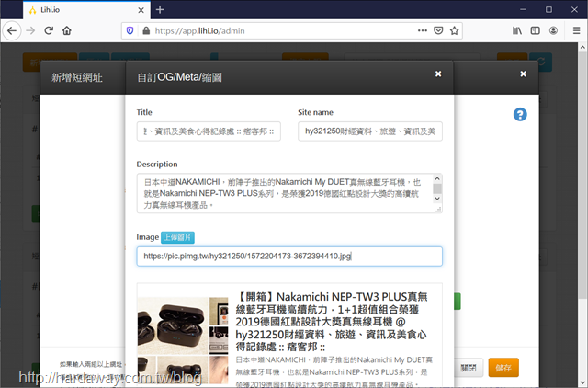Click the earphone preview thumbnail
This screenshot has height=388, width=588.
point(183,341)
